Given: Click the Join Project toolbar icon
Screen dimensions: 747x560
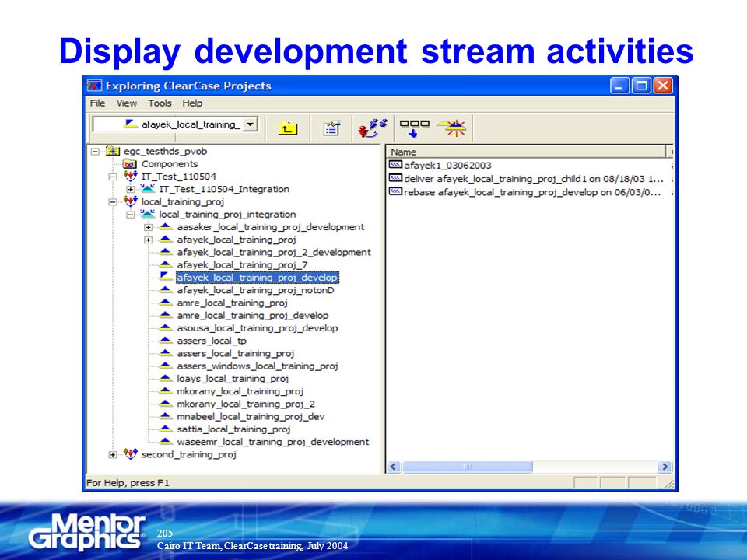Looking at the screenshot, I should pos(373,128).
